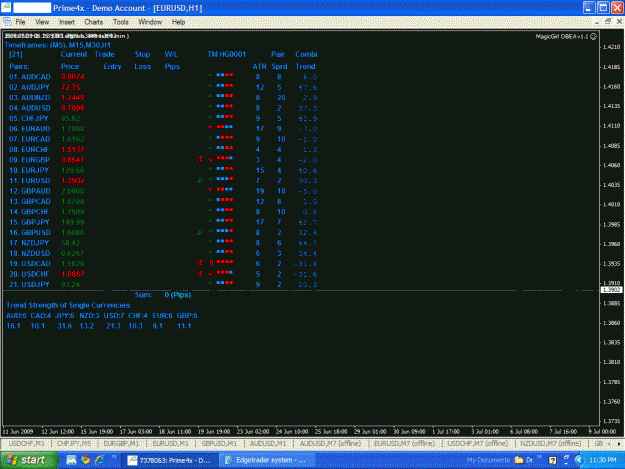Click the EURAUD red down-trend marker
The width and height of the screenshot is (625, 469).
210,128
